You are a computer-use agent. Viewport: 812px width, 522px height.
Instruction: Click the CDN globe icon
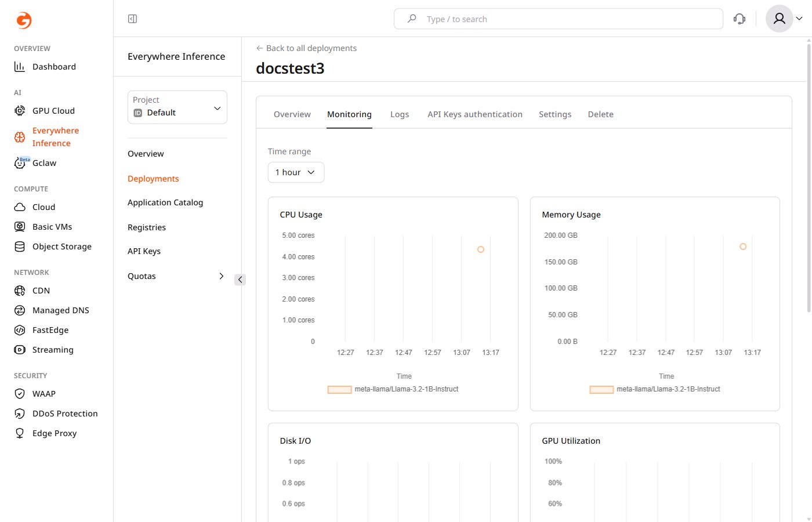tap(20, 291)
